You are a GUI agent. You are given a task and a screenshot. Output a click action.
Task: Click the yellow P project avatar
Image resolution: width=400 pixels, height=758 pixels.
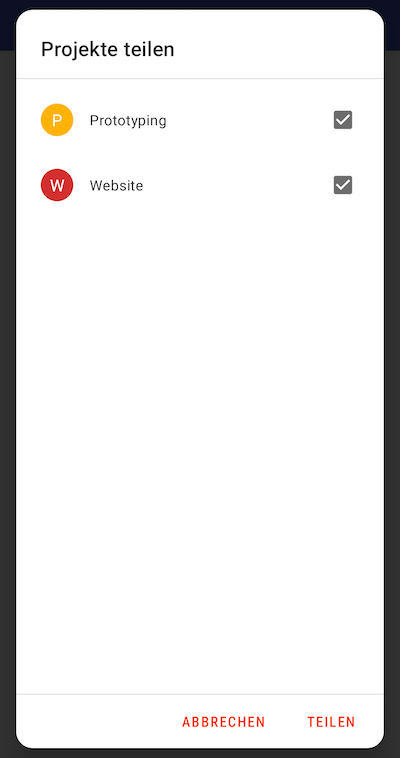[57, 120]
